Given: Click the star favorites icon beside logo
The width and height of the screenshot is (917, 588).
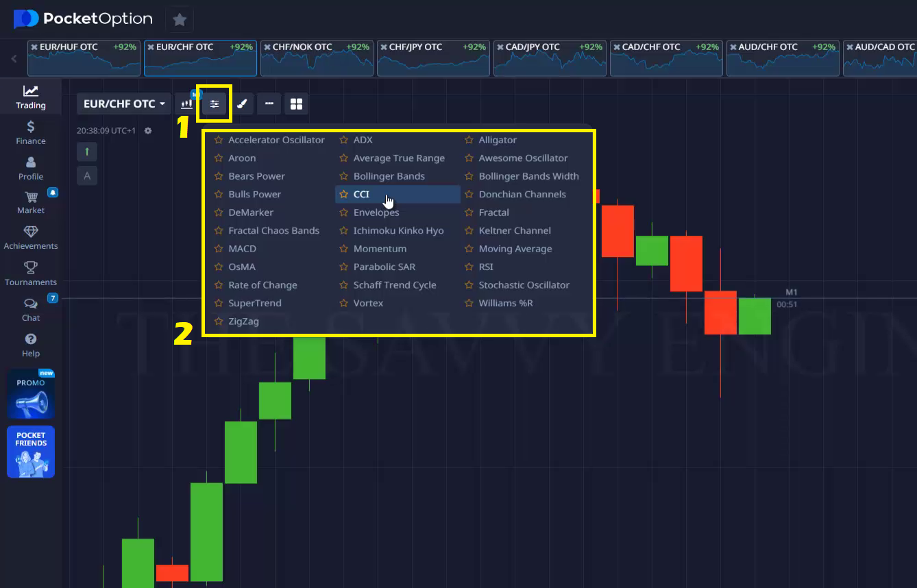Looking at the screenshot, I should tap(180, 20).
